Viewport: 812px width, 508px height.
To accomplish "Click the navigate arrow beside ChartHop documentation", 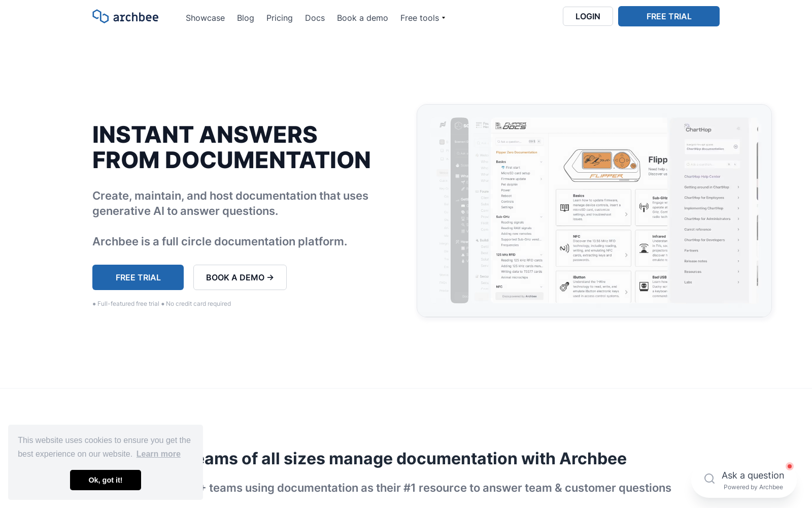I will [736, 146].
